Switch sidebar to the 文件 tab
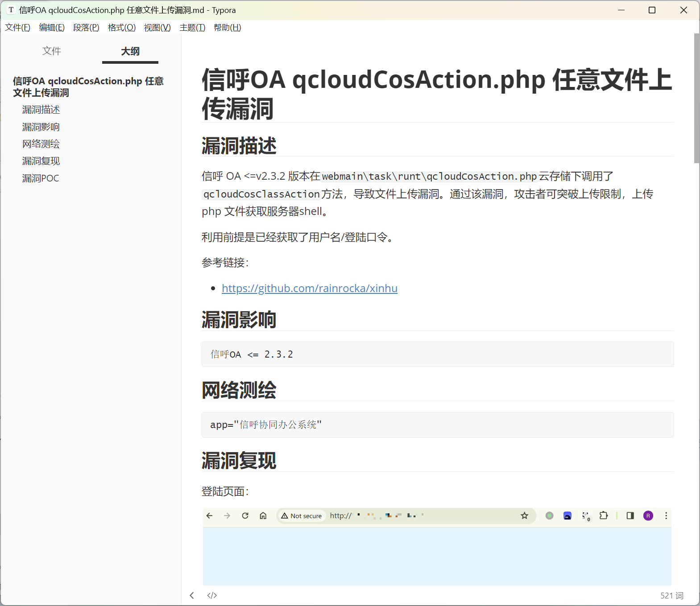The height and width of the screenshot is (606, 700). pyautogui.click(x=52, y=51)
